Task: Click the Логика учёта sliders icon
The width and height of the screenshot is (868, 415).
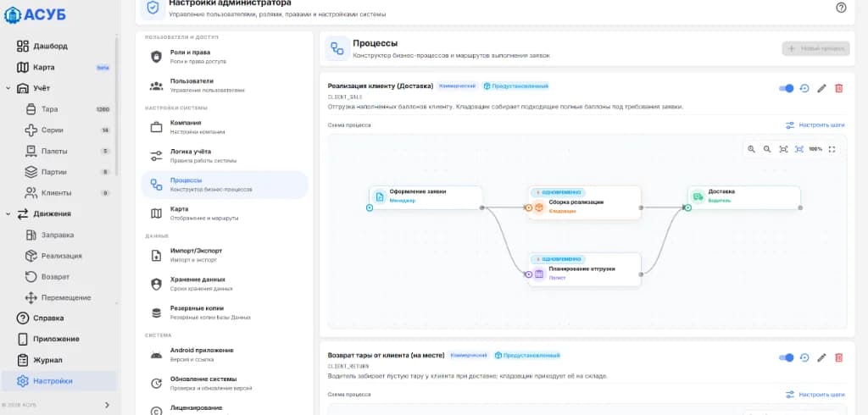Action: click(156, 156)
